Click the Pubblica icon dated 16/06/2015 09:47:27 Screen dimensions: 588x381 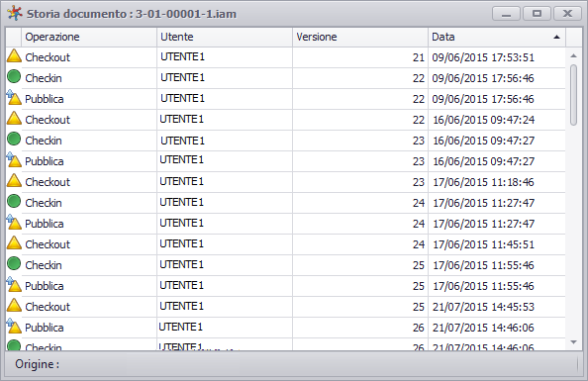[x=14, y=159]
